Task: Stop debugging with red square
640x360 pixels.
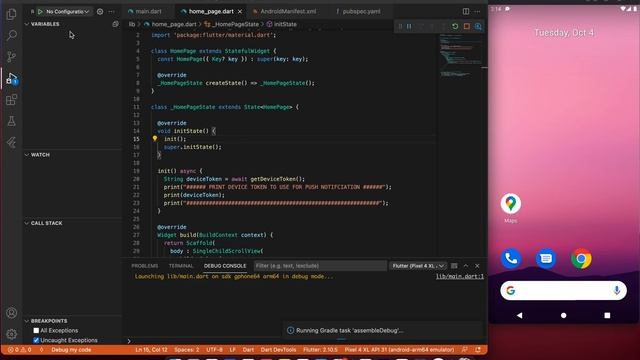Action: [x=467, y=26]
